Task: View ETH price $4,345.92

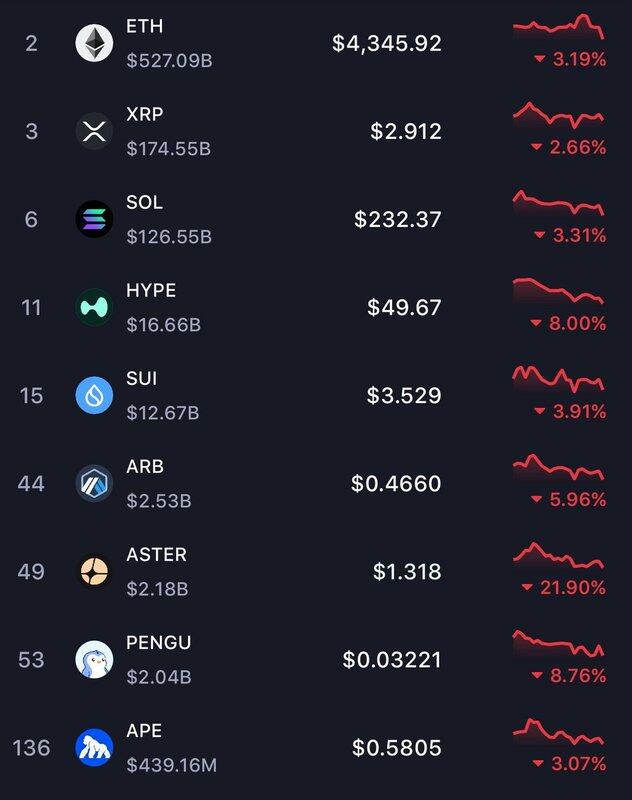Action: [387, 43]
